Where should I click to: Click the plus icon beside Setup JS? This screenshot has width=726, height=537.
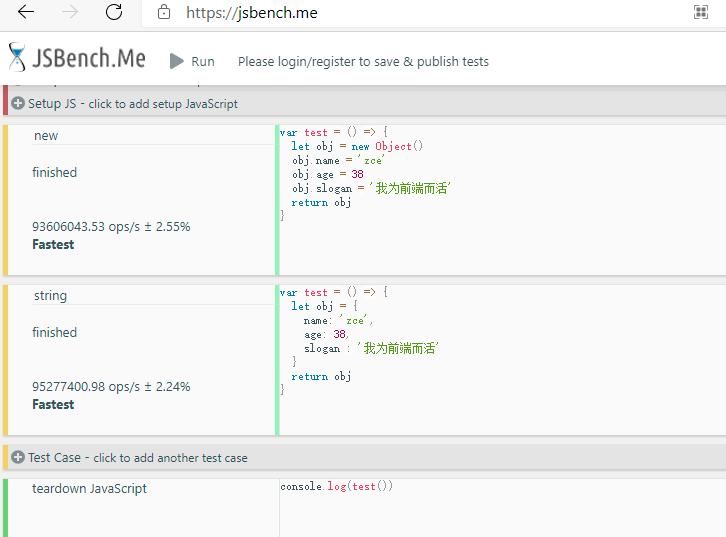pos(18,103)
